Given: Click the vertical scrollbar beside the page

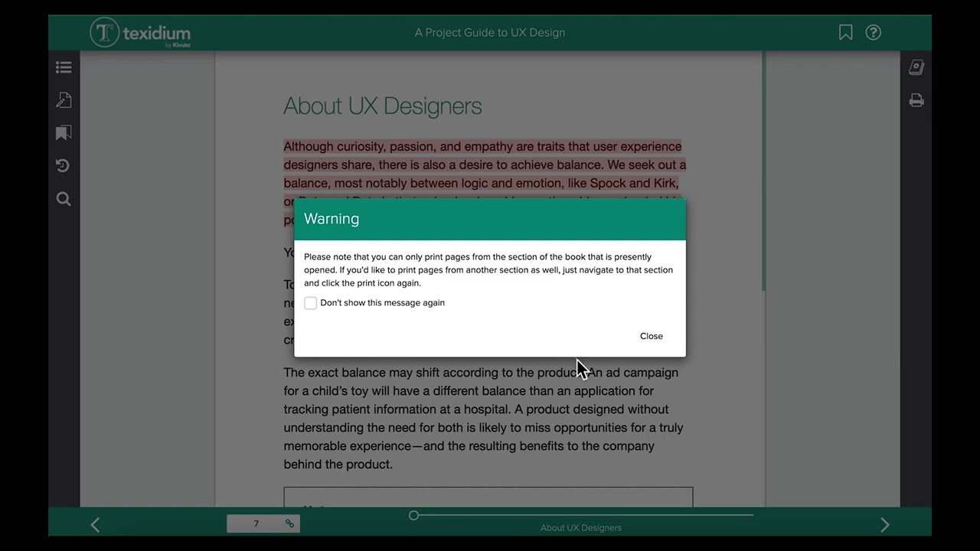Looking at the screenshot, I should [763, 171].
